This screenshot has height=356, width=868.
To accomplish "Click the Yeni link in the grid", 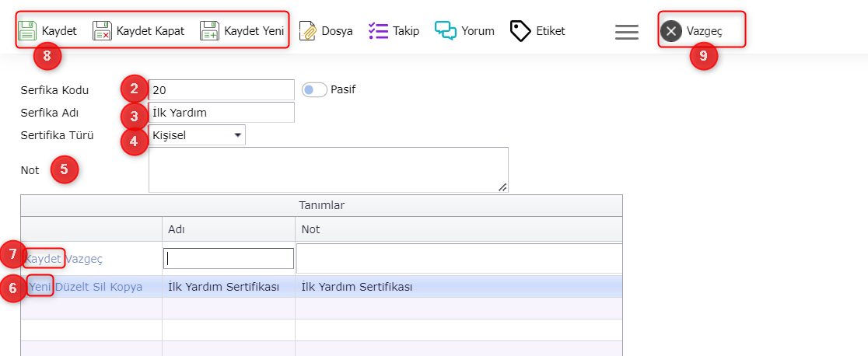I will 40,287.
